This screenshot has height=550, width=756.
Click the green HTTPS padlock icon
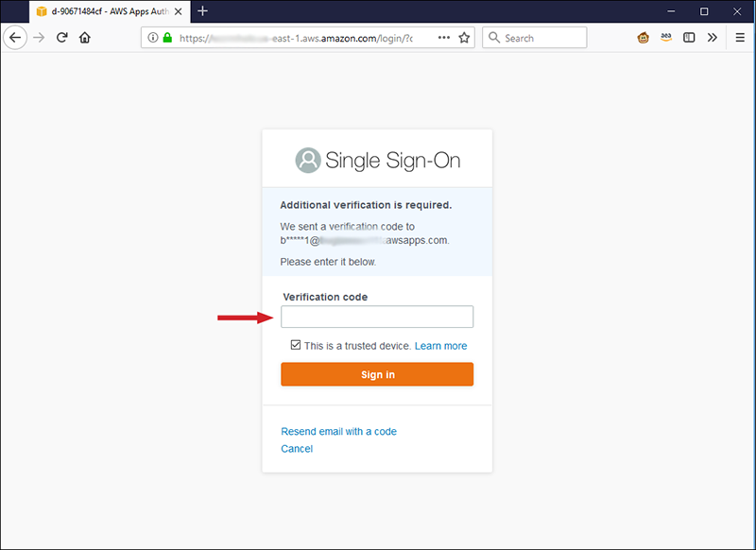(166, 37)
